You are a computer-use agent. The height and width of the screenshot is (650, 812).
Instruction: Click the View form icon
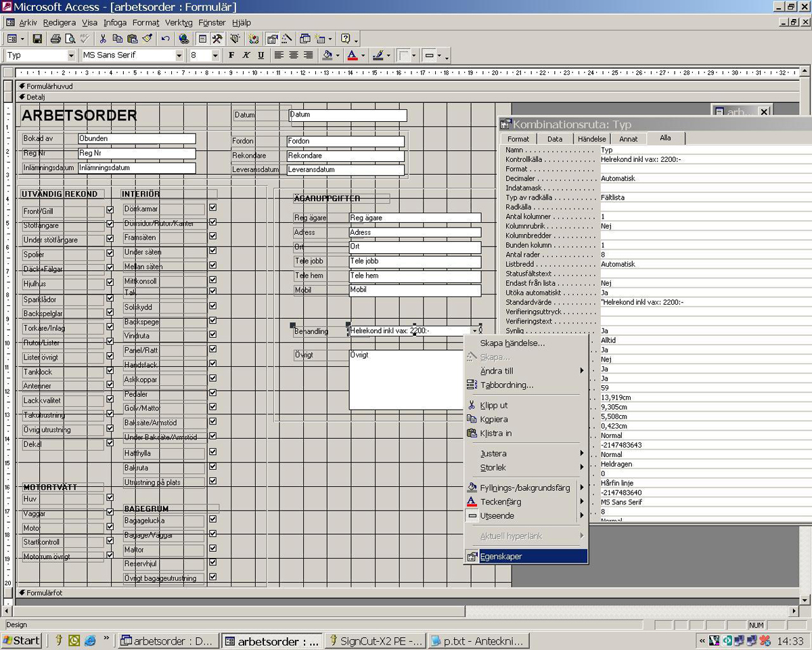tap(12, 39)
